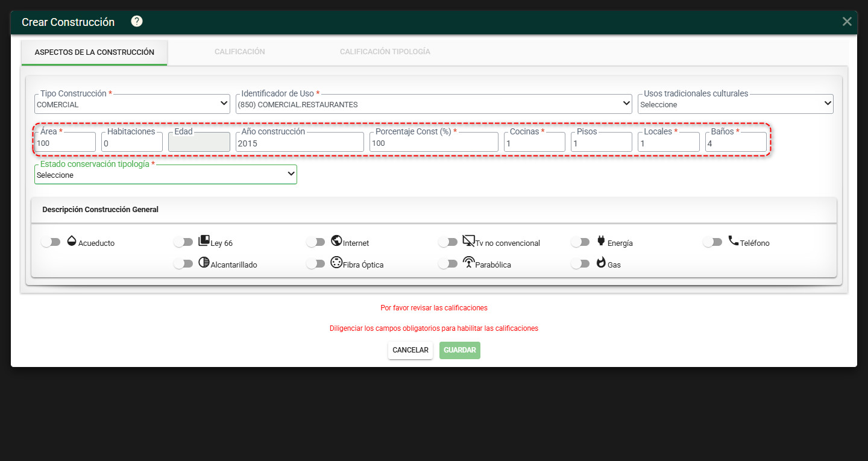868x461 pixels.
Task: Click the Energía plug icon
Action: [x=601, y=240]
